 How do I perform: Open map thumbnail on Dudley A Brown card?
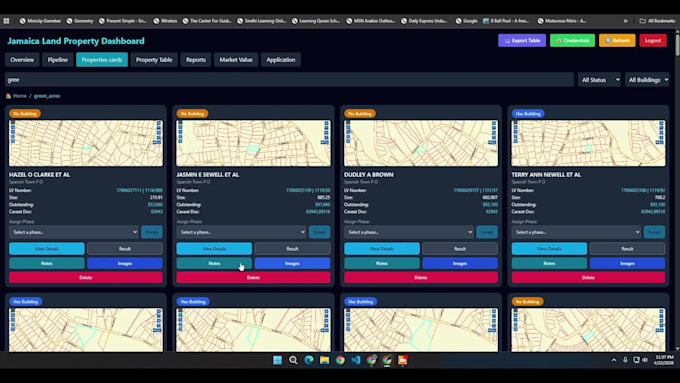coord(421,143)
